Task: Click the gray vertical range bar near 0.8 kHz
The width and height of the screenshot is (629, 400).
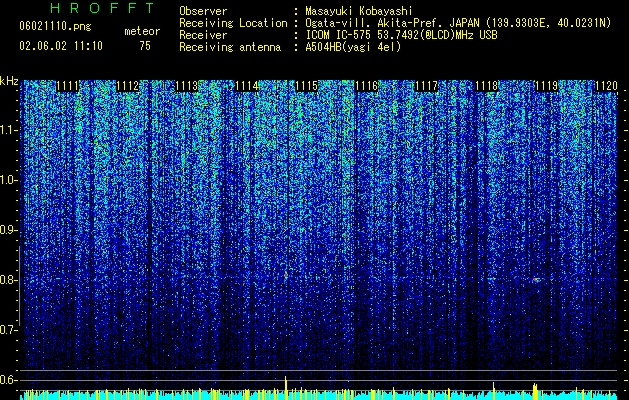Action: coord(19,286)
